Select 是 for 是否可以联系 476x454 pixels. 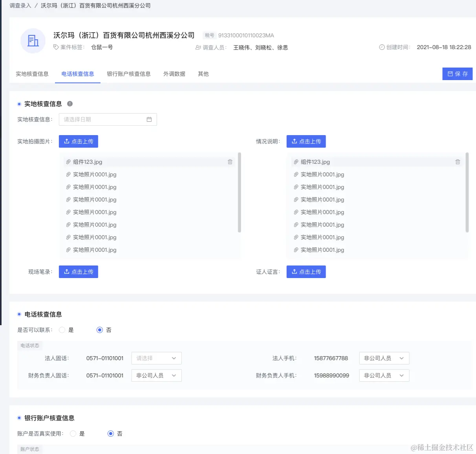(x=62, y=330)
